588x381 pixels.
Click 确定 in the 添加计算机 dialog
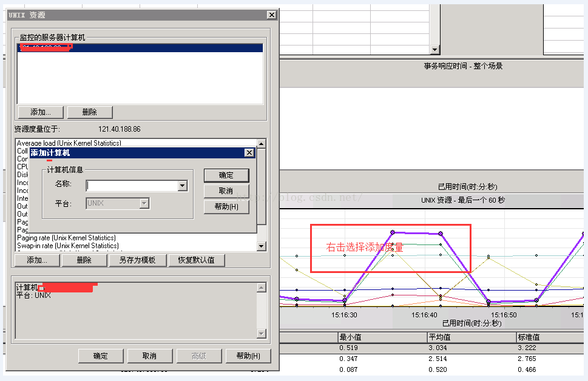tap(226, 175)
